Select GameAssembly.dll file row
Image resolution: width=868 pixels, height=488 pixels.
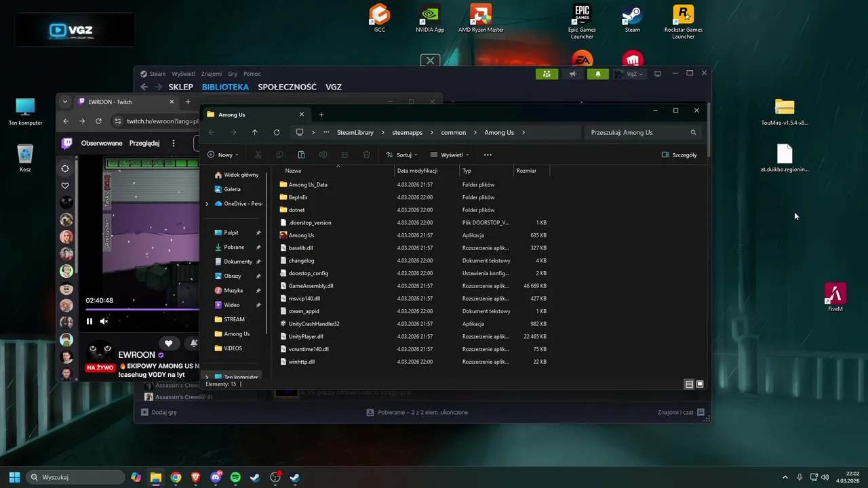pyautogui.click(x=414, y=286)
